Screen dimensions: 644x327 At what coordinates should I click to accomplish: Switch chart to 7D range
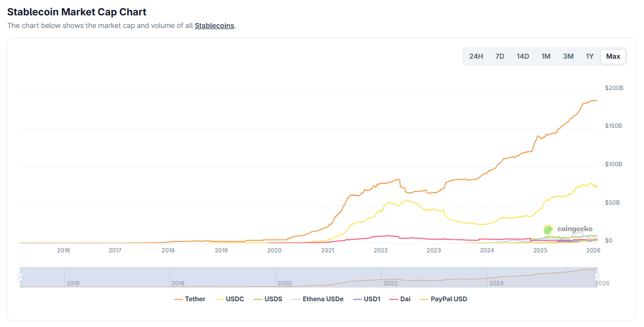tap(499, 57)
